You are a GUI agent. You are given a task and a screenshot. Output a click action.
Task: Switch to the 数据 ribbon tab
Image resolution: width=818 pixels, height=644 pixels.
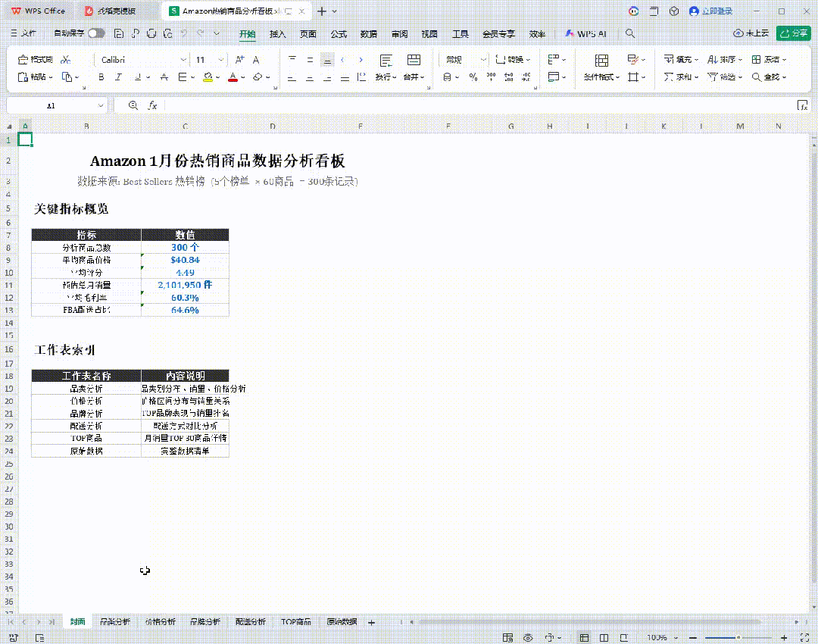pos(369,34)
